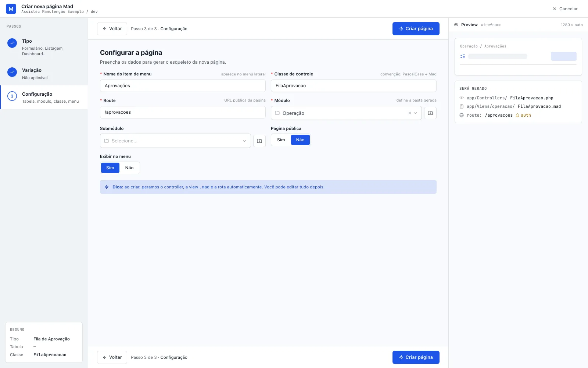Viewport: 588px width, 368px height.
Task: Click the auth lock badge
Action: coord(523,115)
